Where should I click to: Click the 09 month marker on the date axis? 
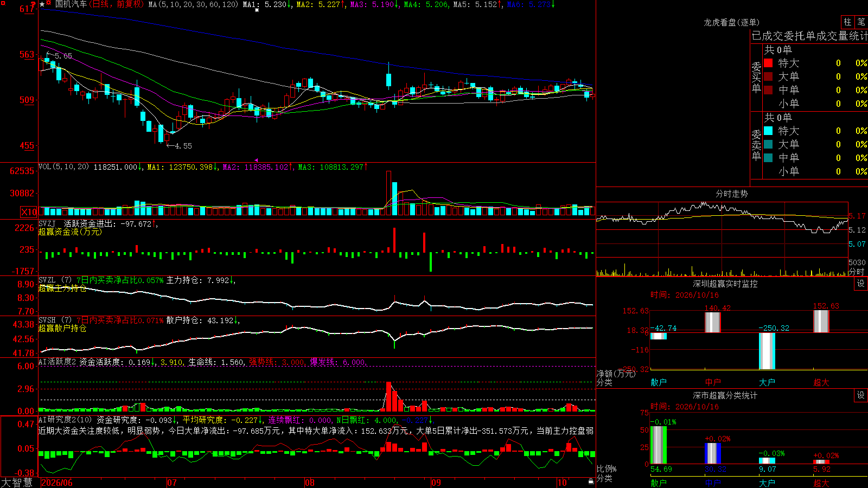(x=436, y=483)
